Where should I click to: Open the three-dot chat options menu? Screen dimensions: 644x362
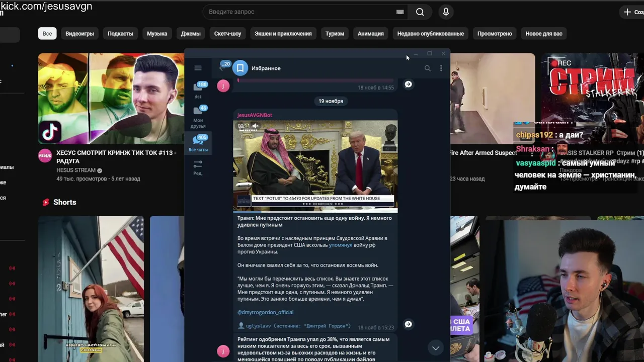pos(441,68)
